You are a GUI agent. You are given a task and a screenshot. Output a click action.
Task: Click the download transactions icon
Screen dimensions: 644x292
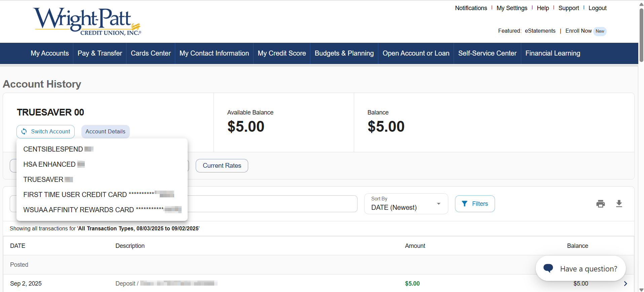click(619, 204)
